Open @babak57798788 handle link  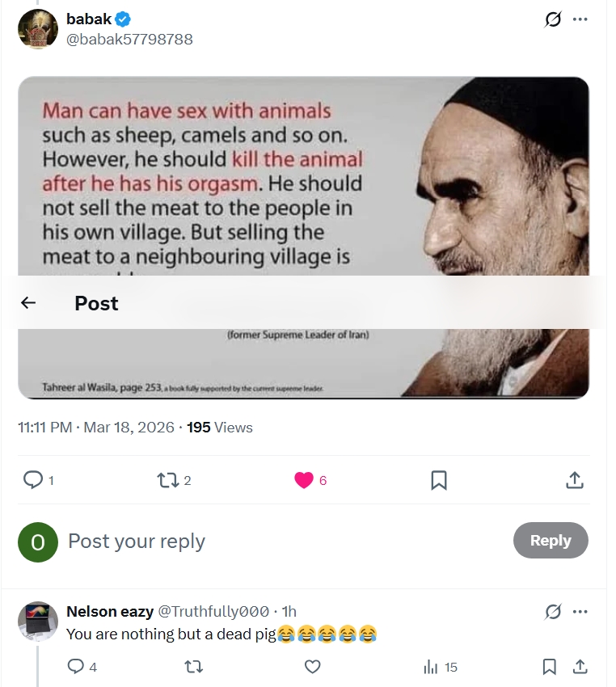129,40
